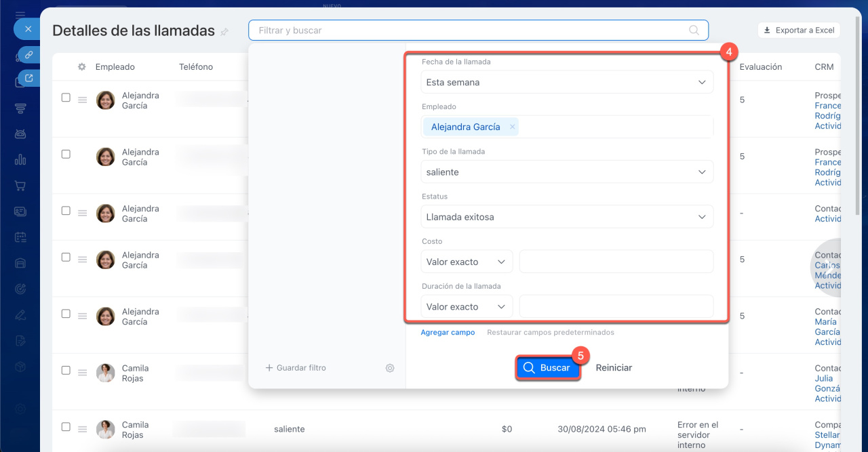Click the Agregar campo link
This screenshot has height=452, width=868.
[x=448, y=333]
